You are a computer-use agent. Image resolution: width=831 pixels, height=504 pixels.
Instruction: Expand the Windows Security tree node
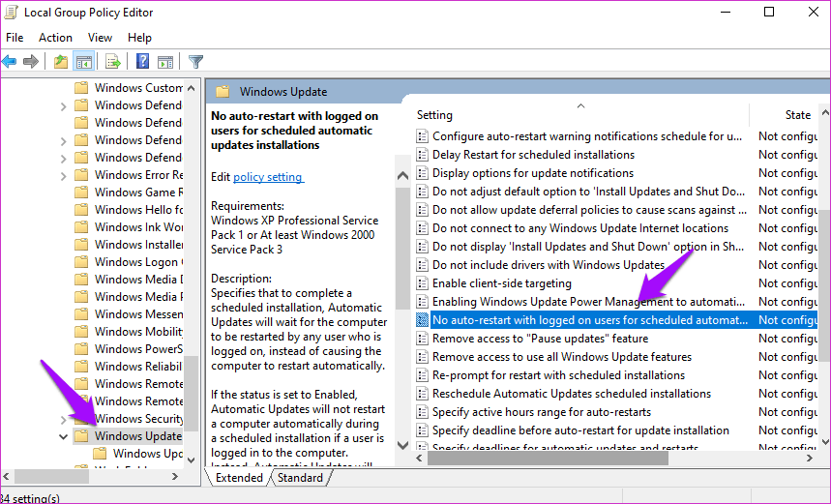(63, 420)
